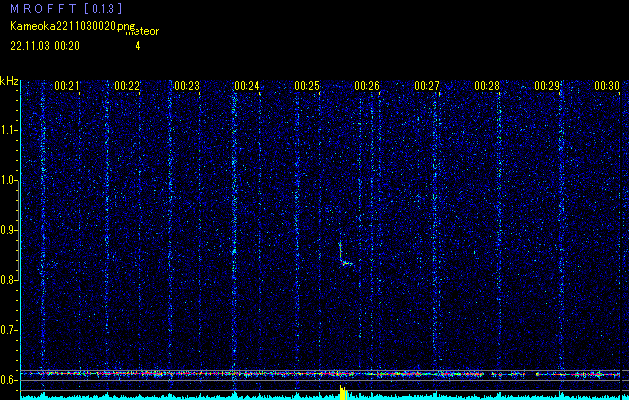Click the kHz axis unit label
This screenshot has width=629, height=400.
(x=9, y=81)
